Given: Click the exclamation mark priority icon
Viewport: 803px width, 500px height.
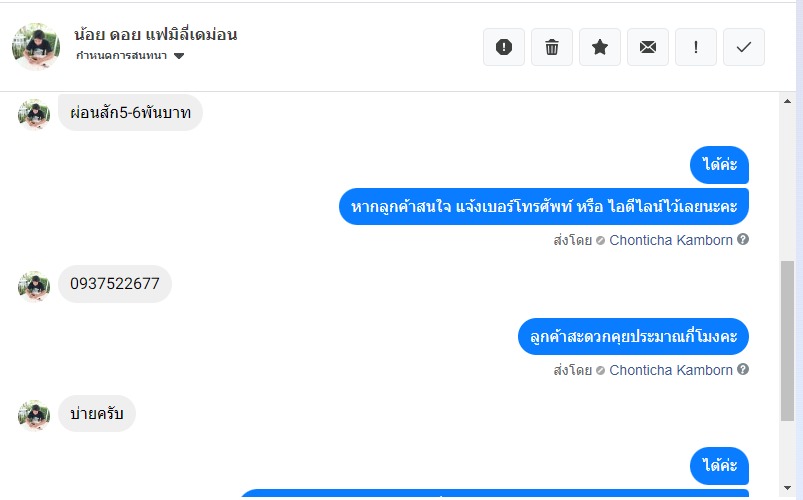Looking at the screenshot, I should click(696, 47).
